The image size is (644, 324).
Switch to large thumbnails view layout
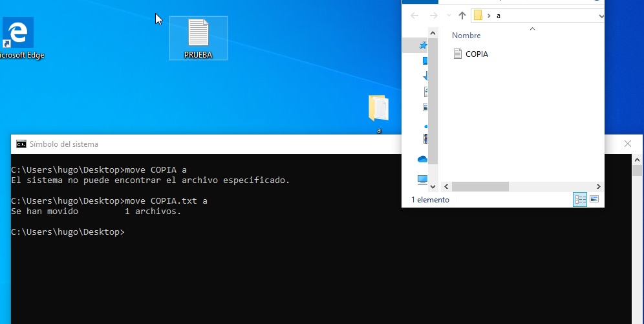coord(594,199)
